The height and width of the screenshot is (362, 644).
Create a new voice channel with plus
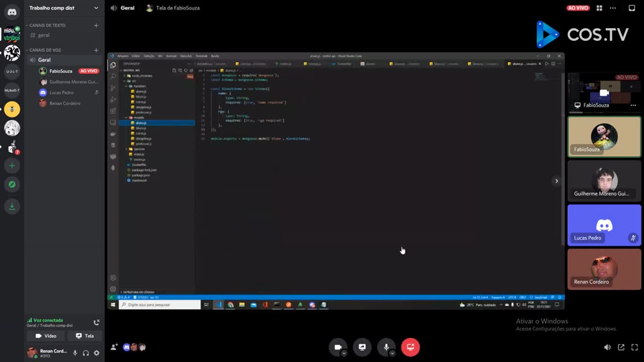96,50
